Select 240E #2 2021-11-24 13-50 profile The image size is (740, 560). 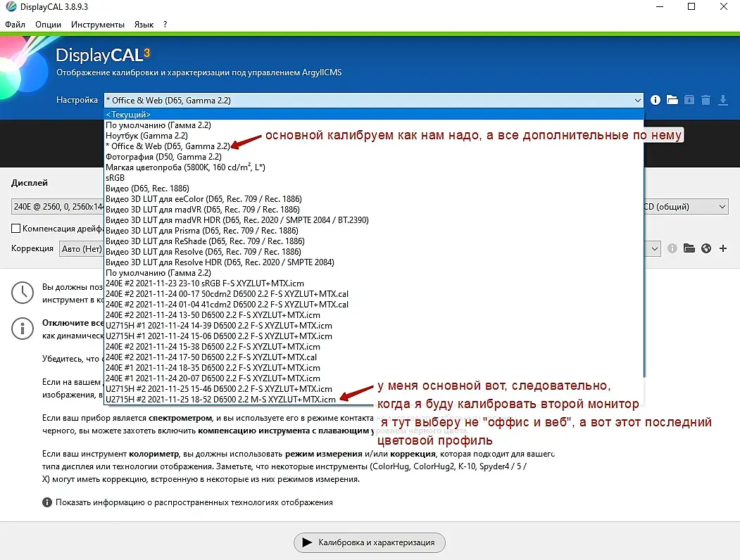[374, 315]
